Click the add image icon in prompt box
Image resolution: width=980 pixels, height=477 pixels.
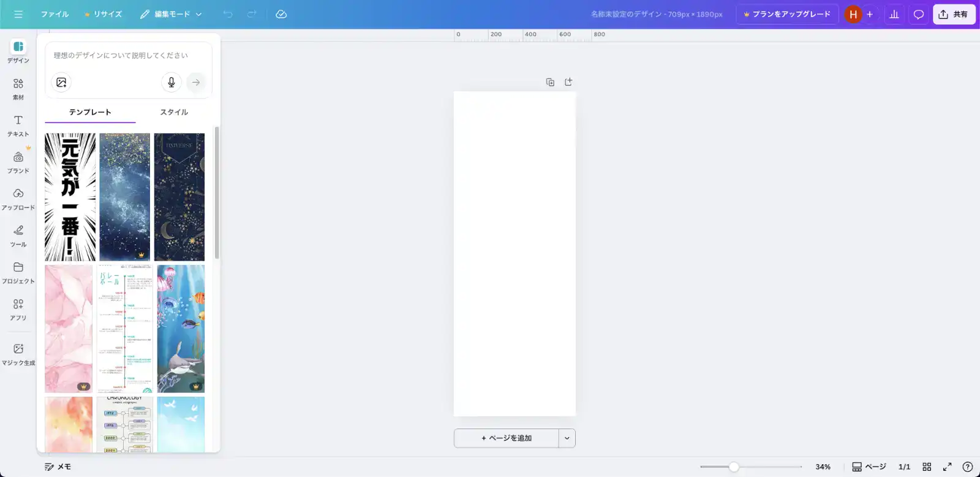(61, 82)
